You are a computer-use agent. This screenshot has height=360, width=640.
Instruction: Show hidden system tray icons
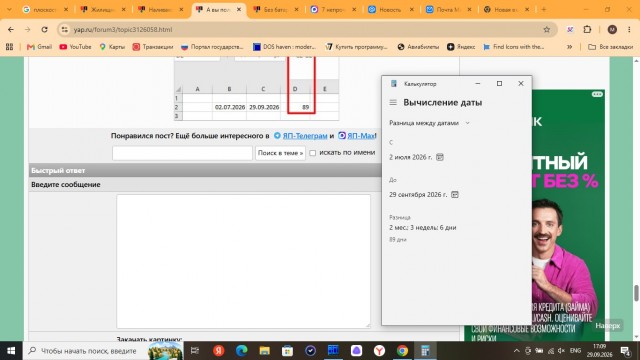[516, 351]
